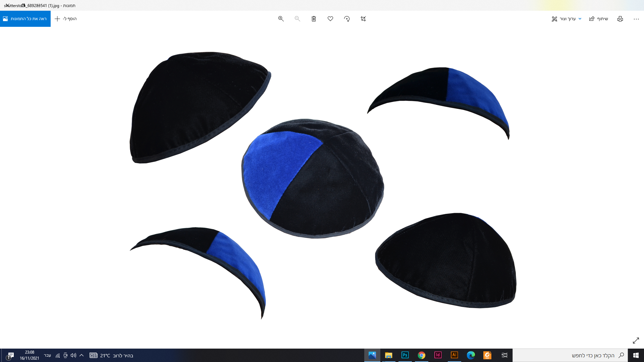Switch keyboard language via עבר indicator

click(x=47, y=355)
